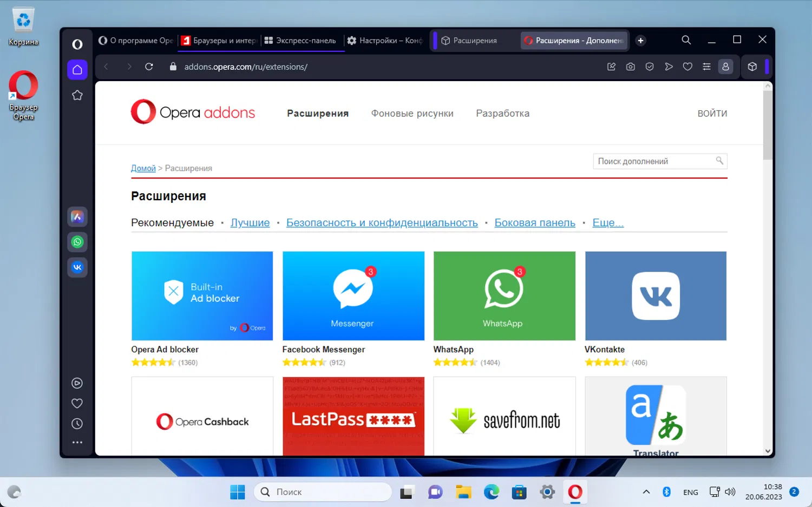Open the VKontakte extension thumbnail

(656, 295)
